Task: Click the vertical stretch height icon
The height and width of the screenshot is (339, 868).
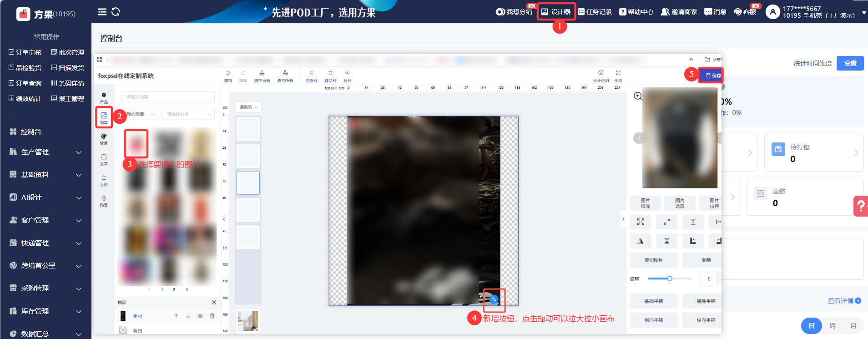Action: tap(693, 222)
